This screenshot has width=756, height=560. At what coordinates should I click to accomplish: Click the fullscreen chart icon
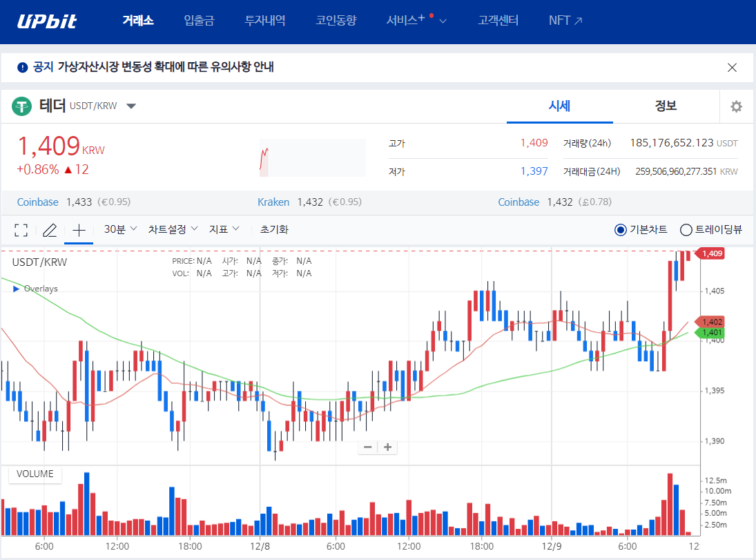point(21,230)
